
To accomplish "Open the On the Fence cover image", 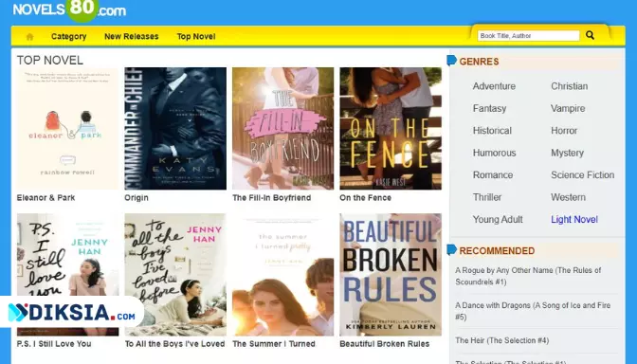I will coord(391,128).
